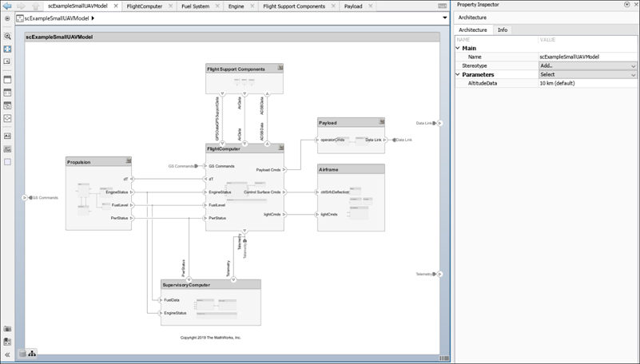Close the scExampleSmallUAVModel tab
Viewport: 640px width, 364px height.
(x=116, y=6)
